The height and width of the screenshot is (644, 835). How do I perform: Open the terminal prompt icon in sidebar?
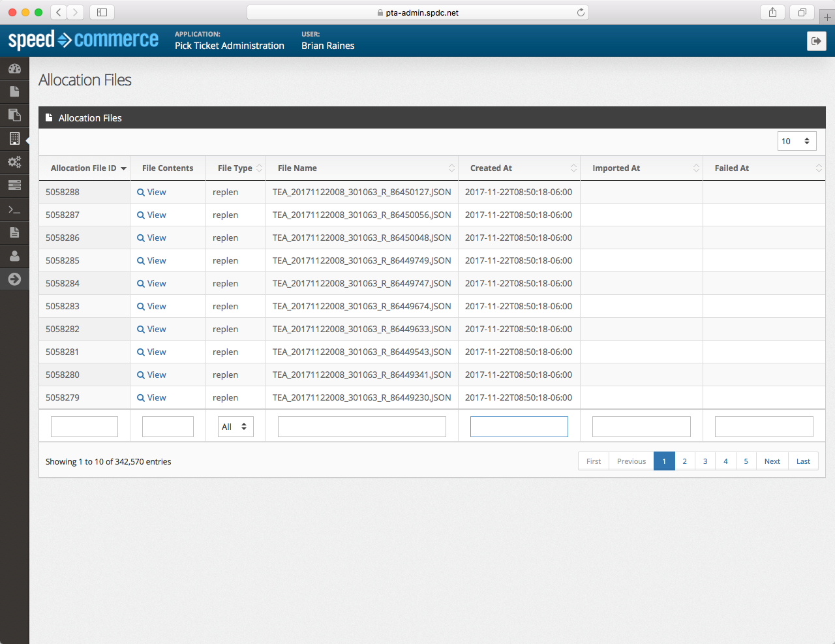pyautogui.click(x=14, y=209)
